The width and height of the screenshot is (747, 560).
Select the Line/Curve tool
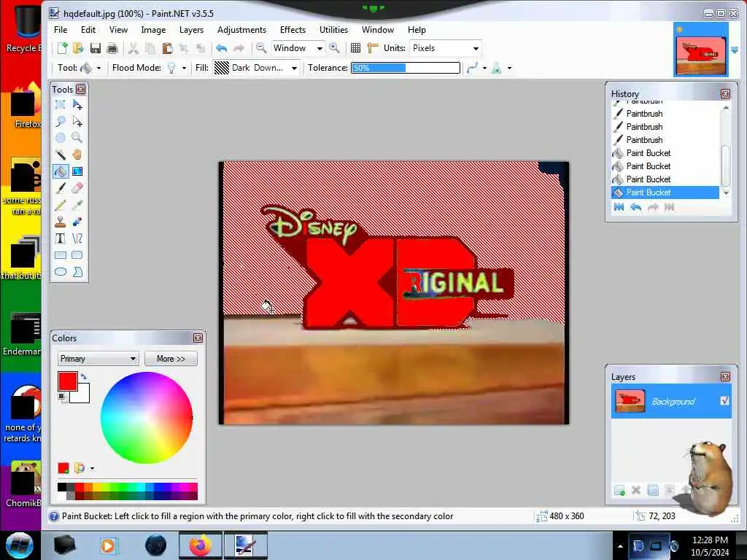coord(77,238)
